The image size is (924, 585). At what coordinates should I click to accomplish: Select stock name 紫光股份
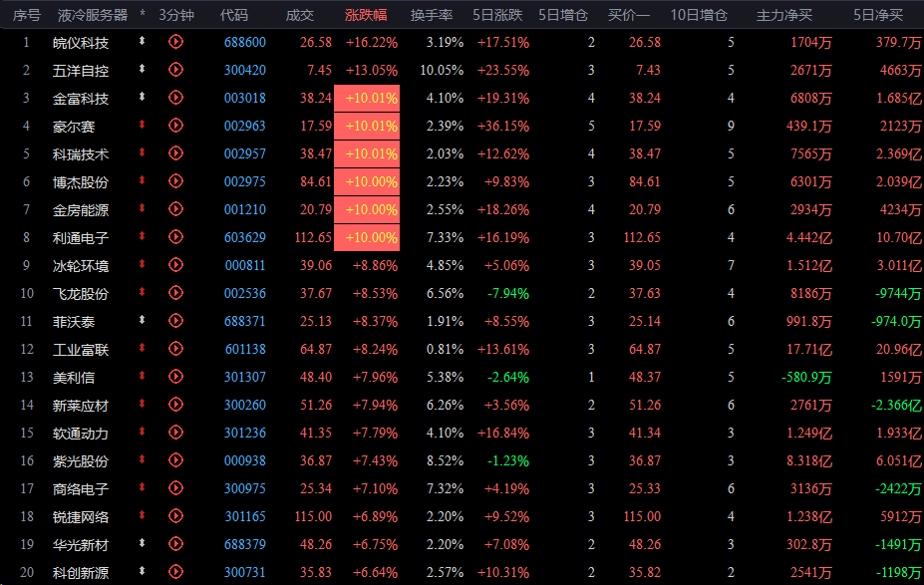(x=81, y=461)
